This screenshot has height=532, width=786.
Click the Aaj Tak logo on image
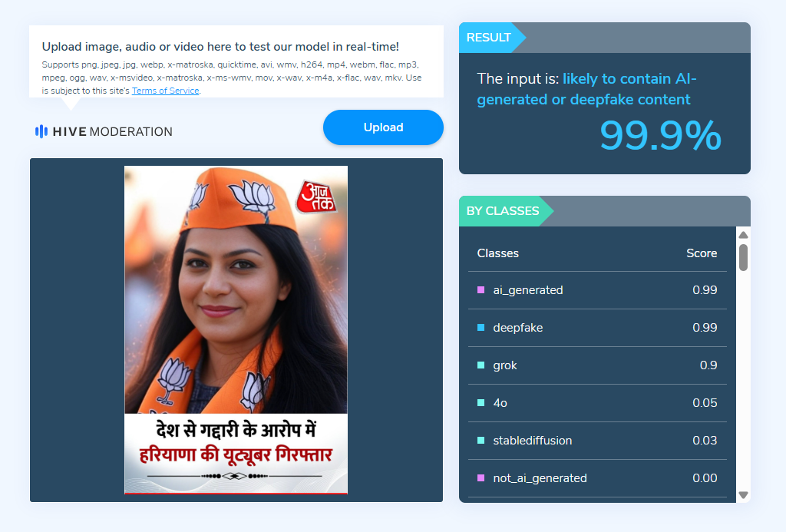click(x=316, y=196)
